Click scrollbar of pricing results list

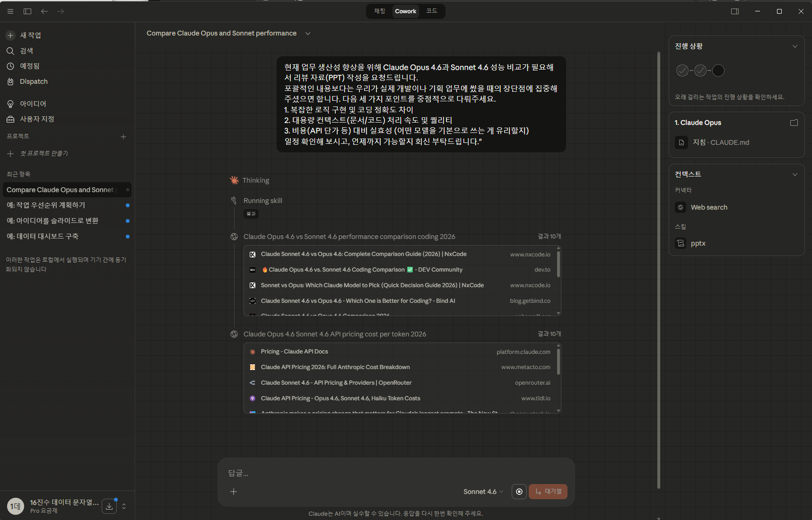point(559,361)
